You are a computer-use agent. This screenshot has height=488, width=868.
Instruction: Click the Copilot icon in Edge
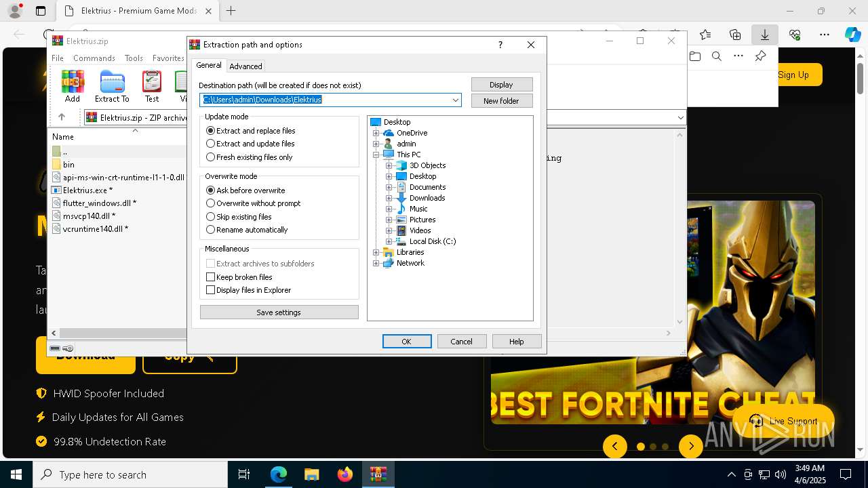[x=852, y=35]
